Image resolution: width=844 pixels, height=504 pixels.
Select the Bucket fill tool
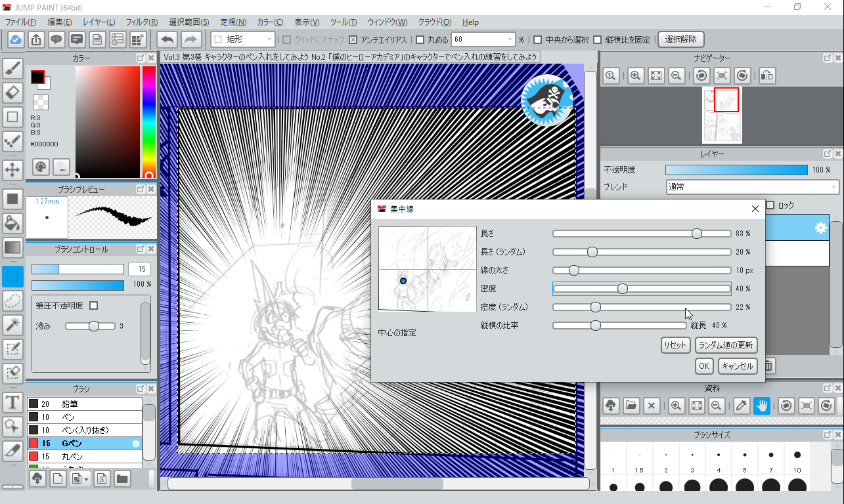tap(12, 222)
